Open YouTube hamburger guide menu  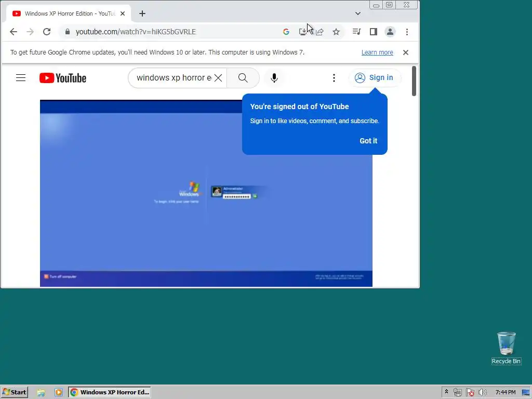(x=21, y=78)
